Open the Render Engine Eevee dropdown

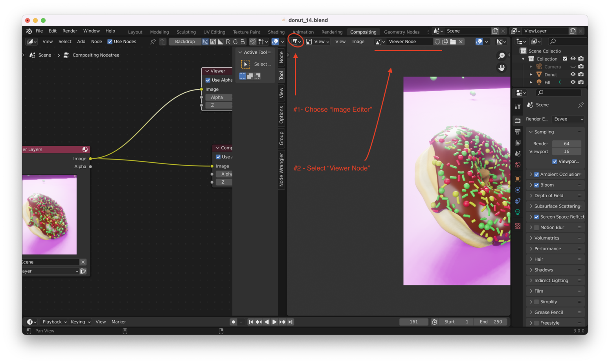pyautogui.click(x=568, y=119)
